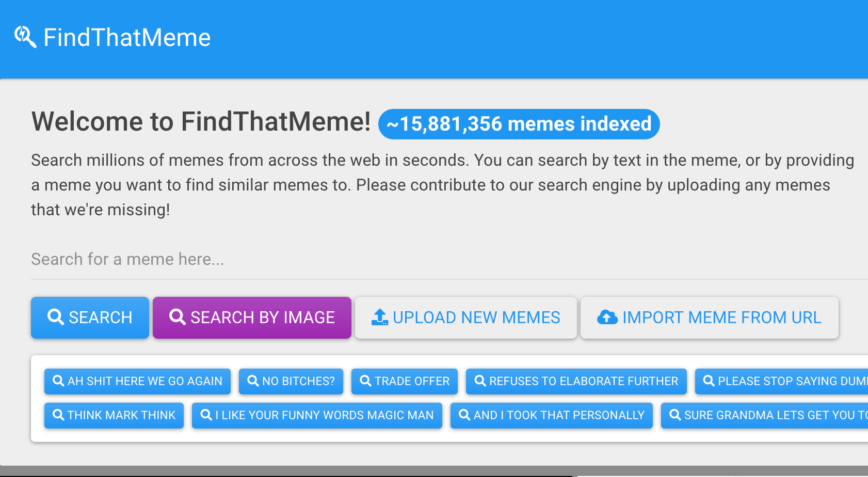The height and width of the screenshot is (477, 868).
Task: Click the magnifier icon inside SEARCH BY IMAGE
Action: (x=178, y=317)
